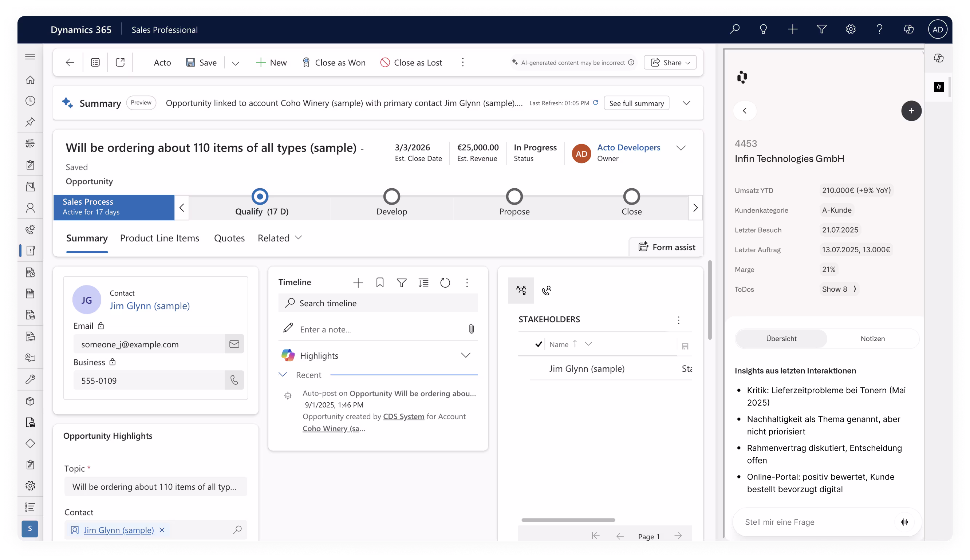Open the search icon in top bar
This screenshot has width=970, height=560.
pos(734,29)
